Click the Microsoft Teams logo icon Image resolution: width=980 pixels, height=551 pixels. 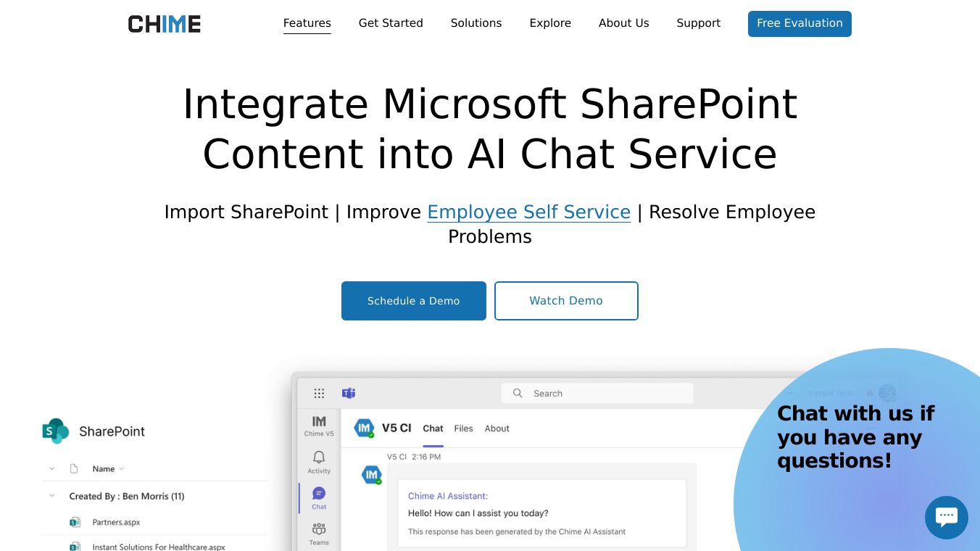coord(349,394)
